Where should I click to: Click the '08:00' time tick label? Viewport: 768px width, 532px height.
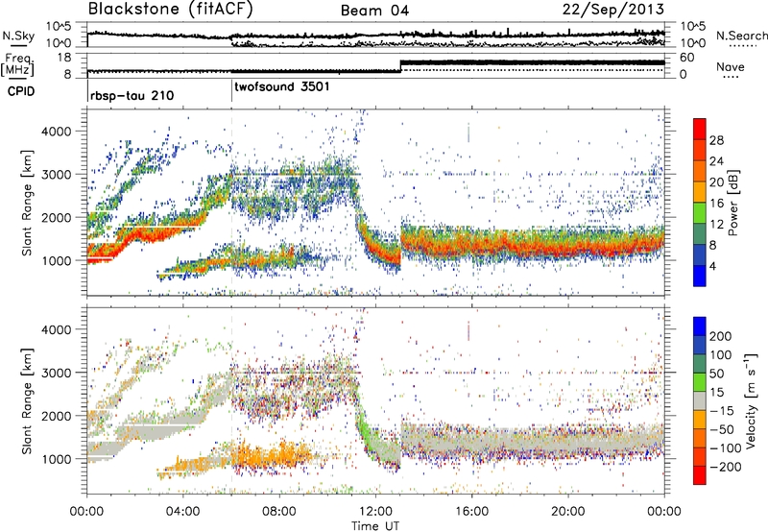279,512
